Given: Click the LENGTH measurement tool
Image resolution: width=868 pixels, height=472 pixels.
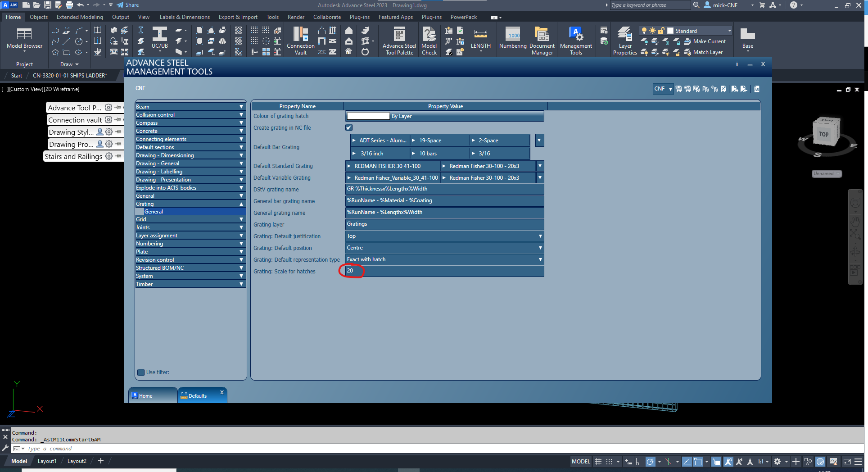Looking at the screenshot, I should (x=480, y=39).
